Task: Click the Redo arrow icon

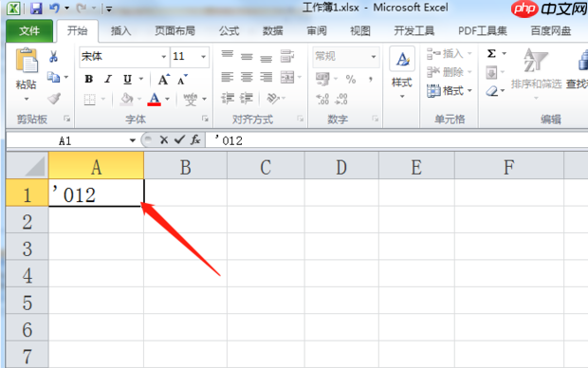Action: point(82,8)
